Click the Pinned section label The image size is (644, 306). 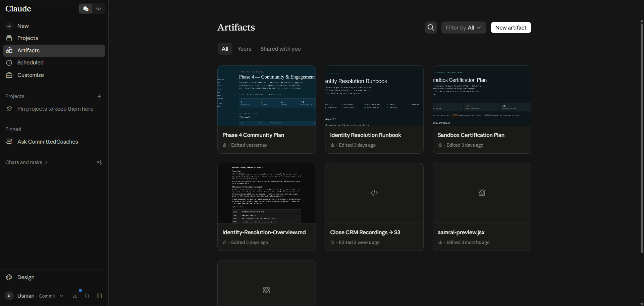pyautogui.click(x=13, y=129)
